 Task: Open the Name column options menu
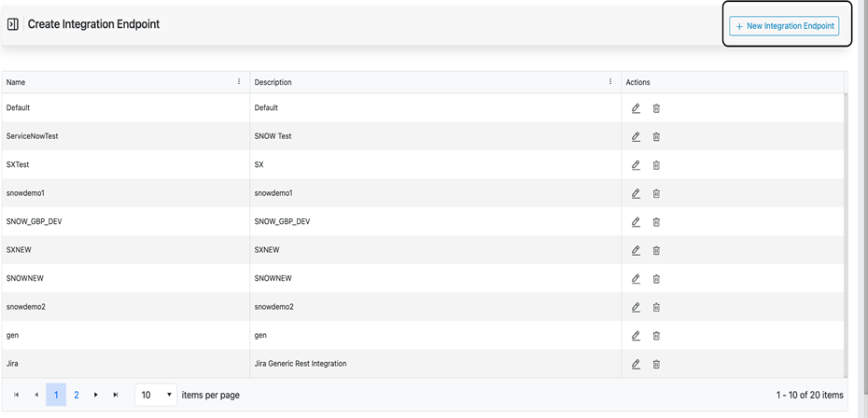coord(239,82)
